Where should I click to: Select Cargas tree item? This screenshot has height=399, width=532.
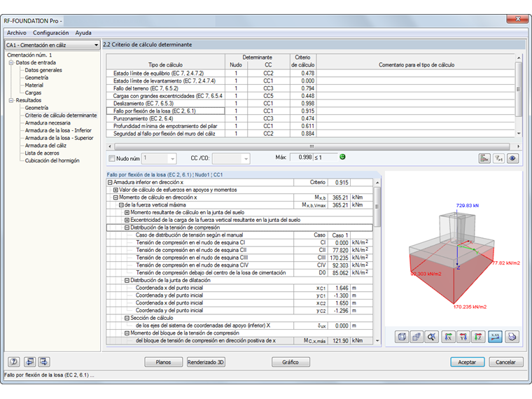click(34, 92)
